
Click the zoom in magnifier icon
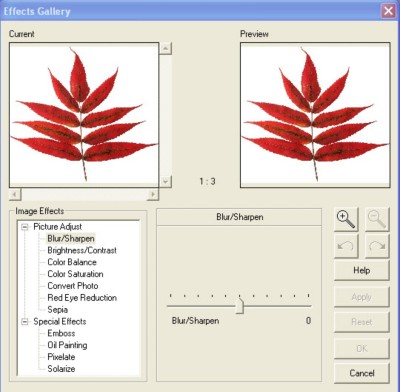pos(346,219)
